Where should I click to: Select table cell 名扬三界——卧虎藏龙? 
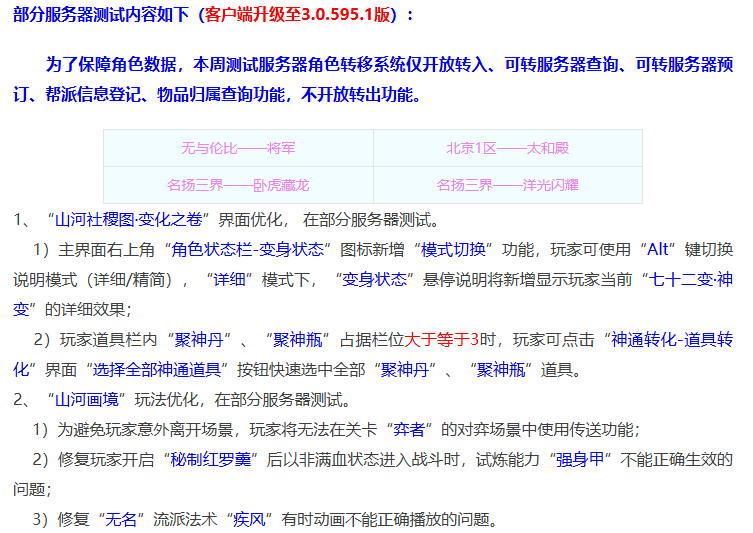coord(238,185)
